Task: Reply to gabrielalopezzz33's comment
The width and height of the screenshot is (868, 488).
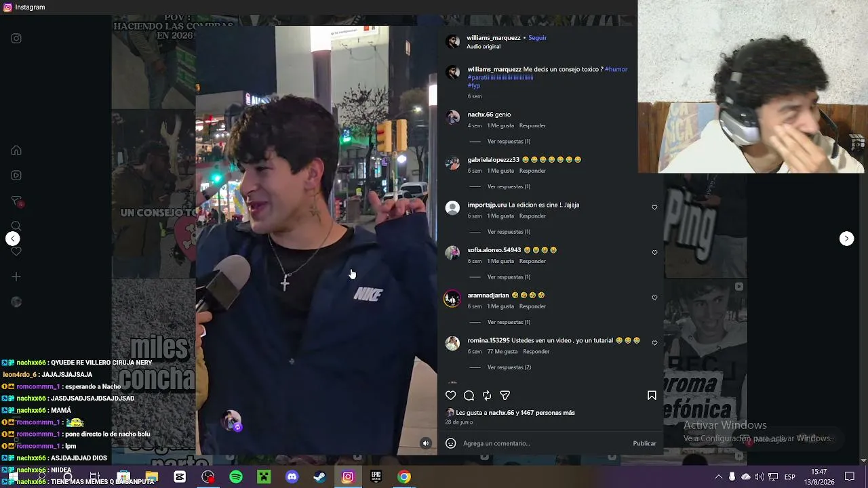Action: click(x=532, y=171)
